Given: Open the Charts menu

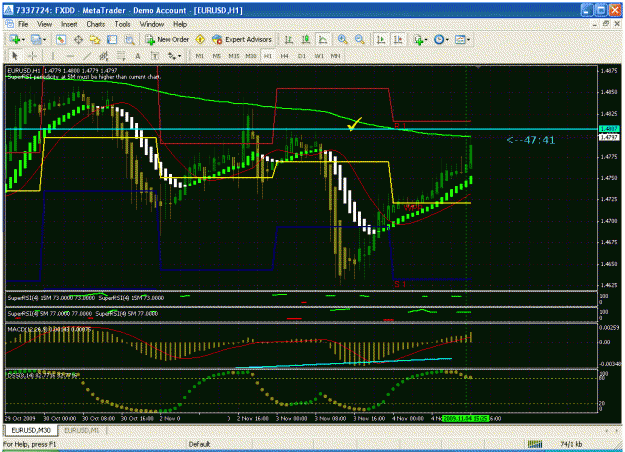Looking at the screenshot, I should click(96, 24).
